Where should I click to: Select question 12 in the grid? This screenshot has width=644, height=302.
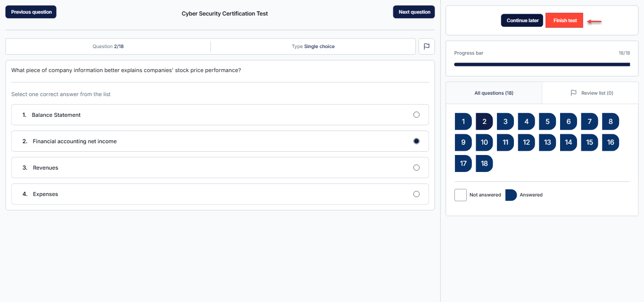526,142
